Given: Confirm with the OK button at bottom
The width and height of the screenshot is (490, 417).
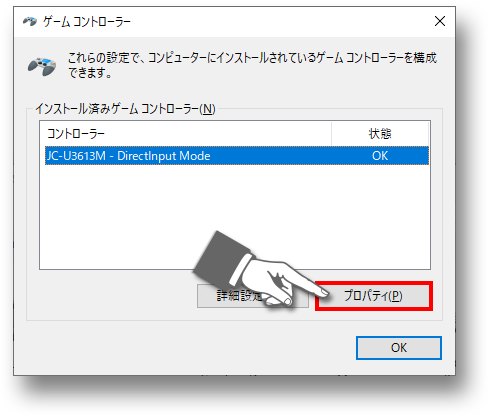Looking at the screenshot, I should coord(399,348).
